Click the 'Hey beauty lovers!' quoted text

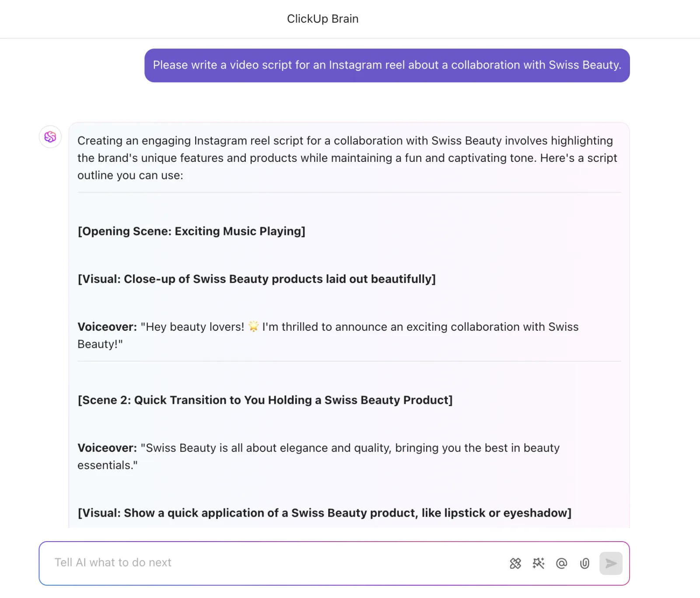pyautogui.click(x=192, y=327)
